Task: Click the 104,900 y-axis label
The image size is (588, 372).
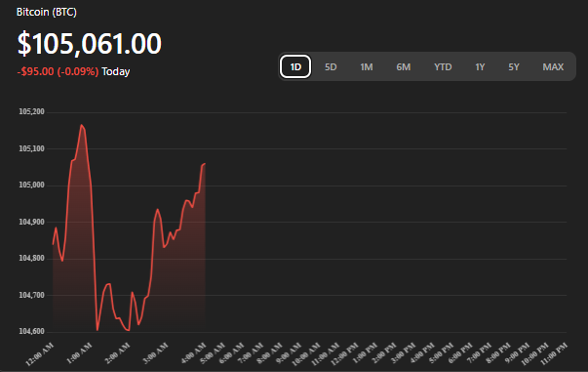Action: (31, 222)
